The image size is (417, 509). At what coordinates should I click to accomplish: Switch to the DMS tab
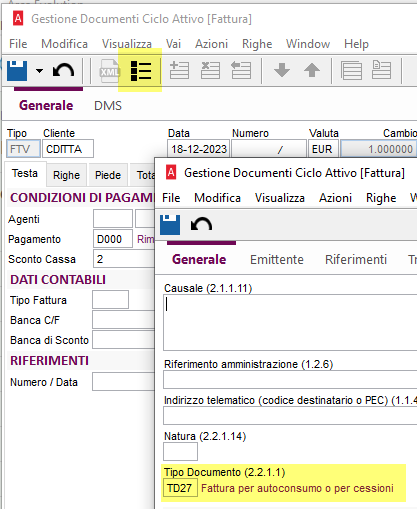click(108, 106)
